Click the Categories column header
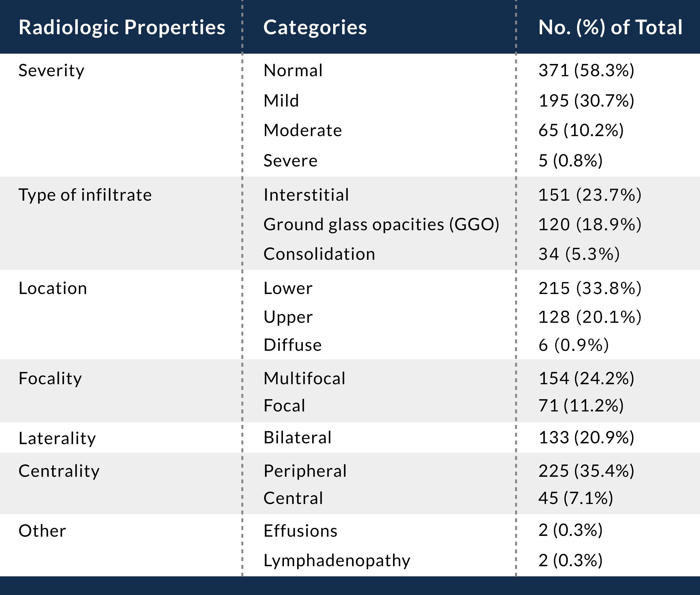Image resolution: width=700 pixels, height=595 pixels. pos(315,27)
